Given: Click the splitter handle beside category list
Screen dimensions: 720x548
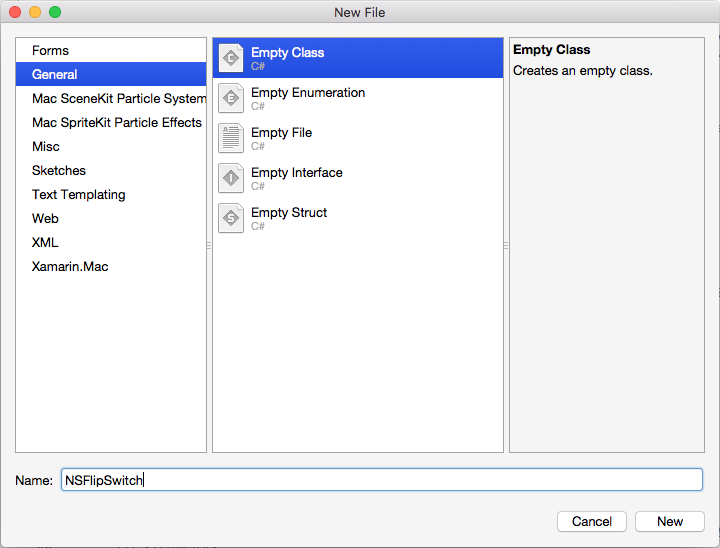Looking at the screenshot, I should (x=209, y=246).
